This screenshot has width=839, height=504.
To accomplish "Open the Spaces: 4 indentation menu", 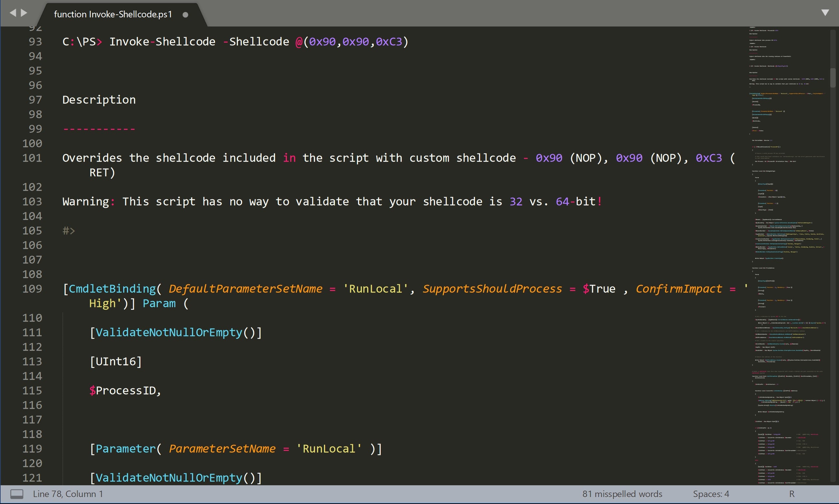I will [711, 494].
